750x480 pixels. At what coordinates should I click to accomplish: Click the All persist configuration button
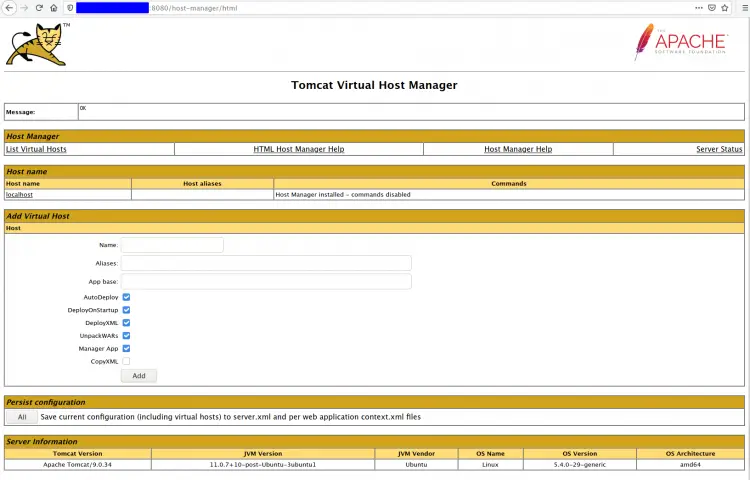[22, 417]
